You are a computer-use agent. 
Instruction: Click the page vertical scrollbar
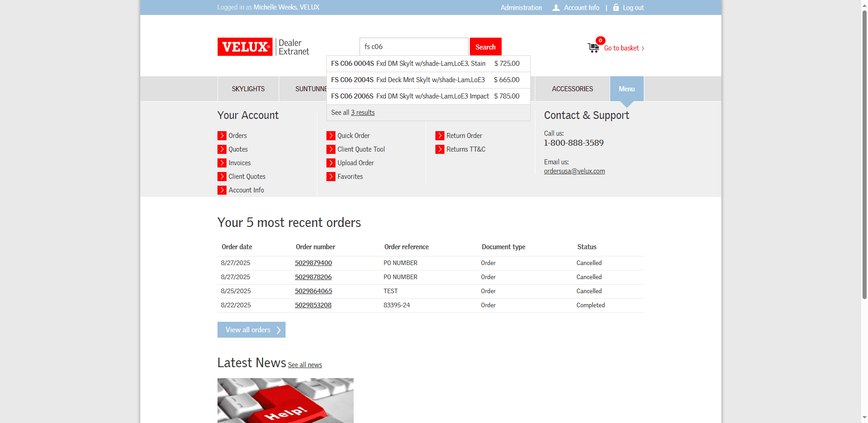864,154
